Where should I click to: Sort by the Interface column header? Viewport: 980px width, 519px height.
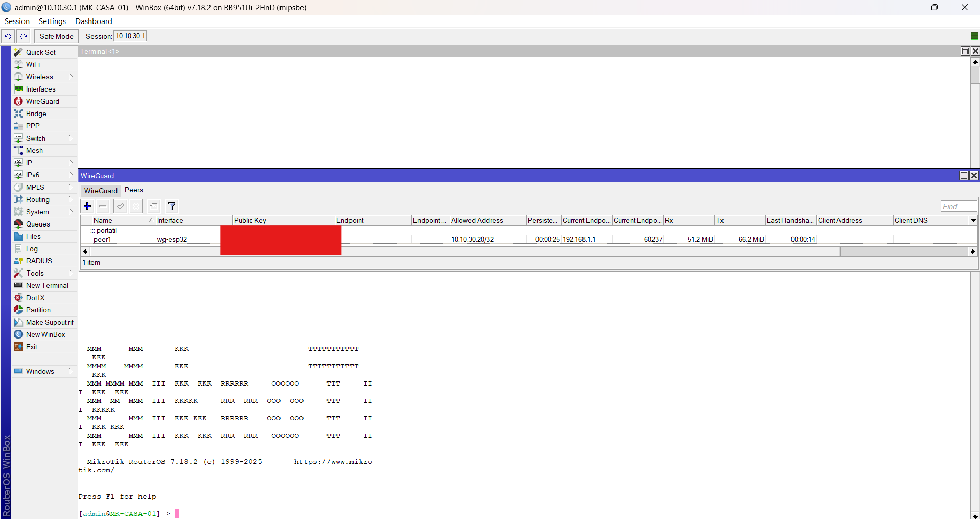pyautogui.click(x=194, y=220)
